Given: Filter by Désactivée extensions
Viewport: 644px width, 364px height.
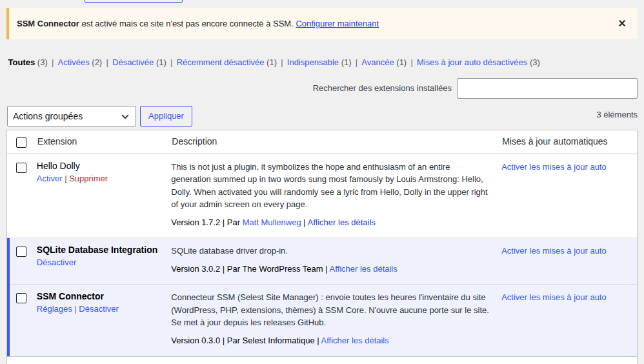Looking at the screenshot, I should click(x=133, y=63).
